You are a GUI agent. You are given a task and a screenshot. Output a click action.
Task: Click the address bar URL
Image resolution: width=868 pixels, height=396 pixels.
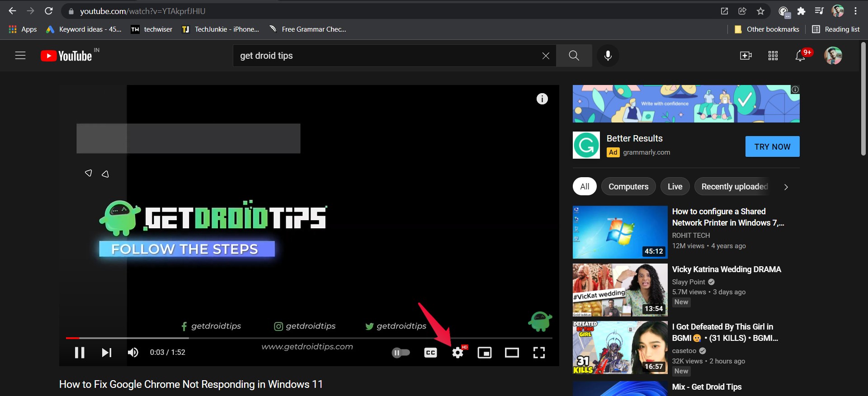pos(142,11)
